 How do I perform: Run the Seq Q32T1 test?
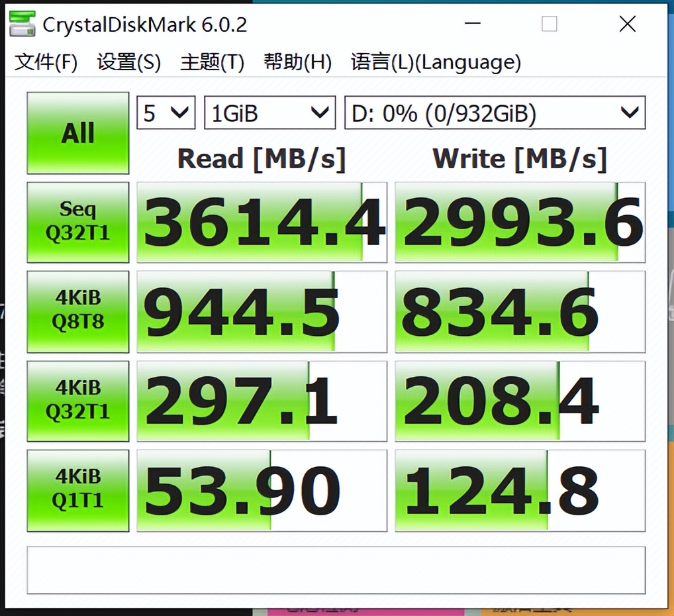(78, 222)
